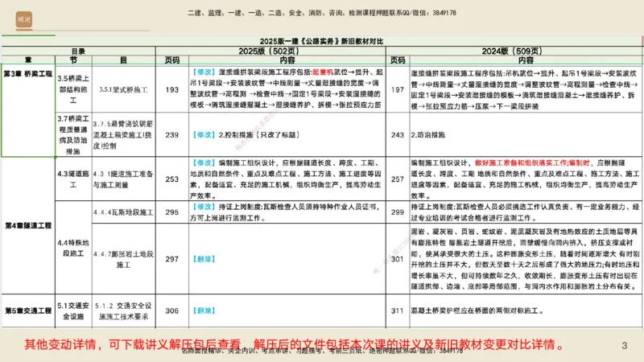Image resolution: width=644 pixels, height=362 pixels.
Task: Click page number 257 cell
Action: coord(398,179)
